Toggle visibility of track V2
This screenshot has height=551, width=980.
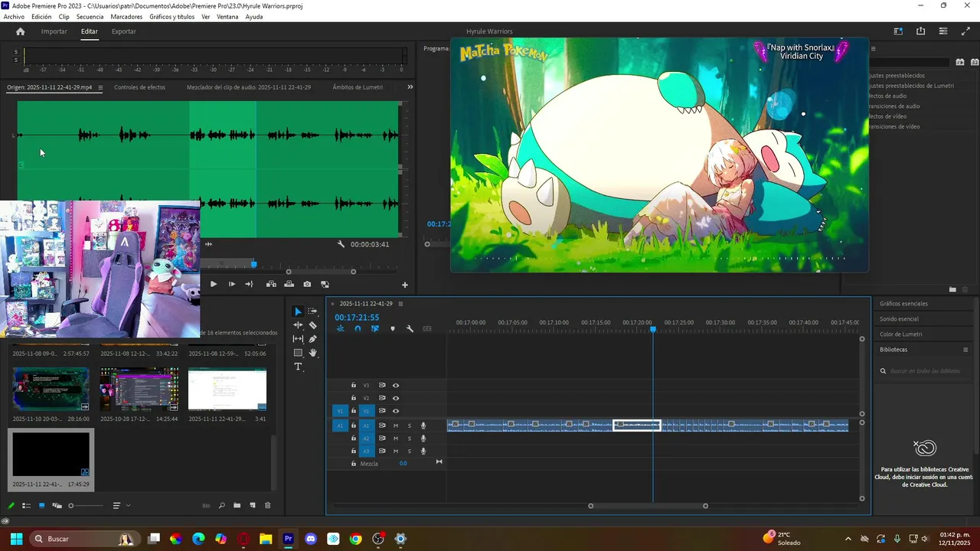click(396, 399)
